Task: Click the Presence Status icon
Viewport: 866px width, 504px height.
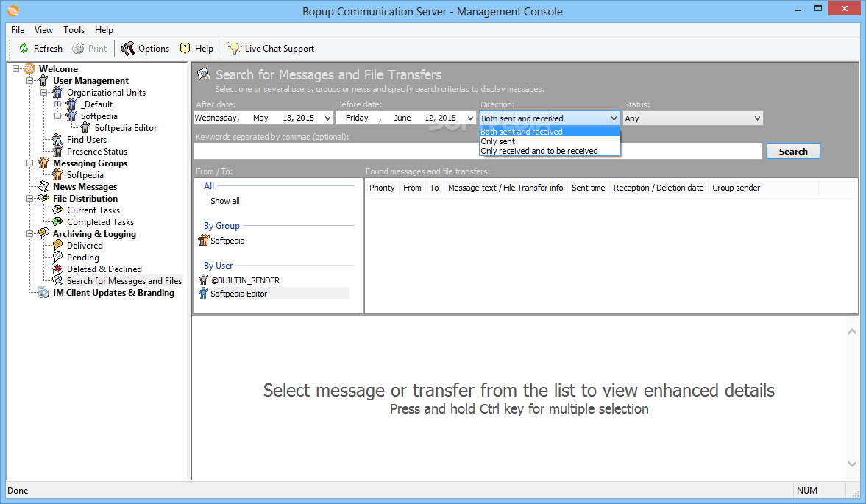Action: (57, 152)
